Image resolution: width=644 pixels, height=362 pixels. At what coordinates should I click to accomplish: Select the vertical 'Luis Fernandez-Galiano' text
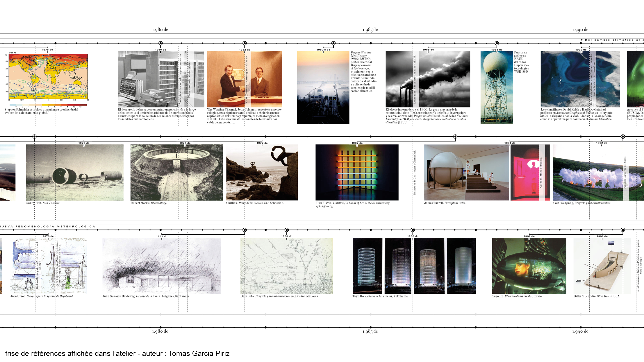click(639, 266)
